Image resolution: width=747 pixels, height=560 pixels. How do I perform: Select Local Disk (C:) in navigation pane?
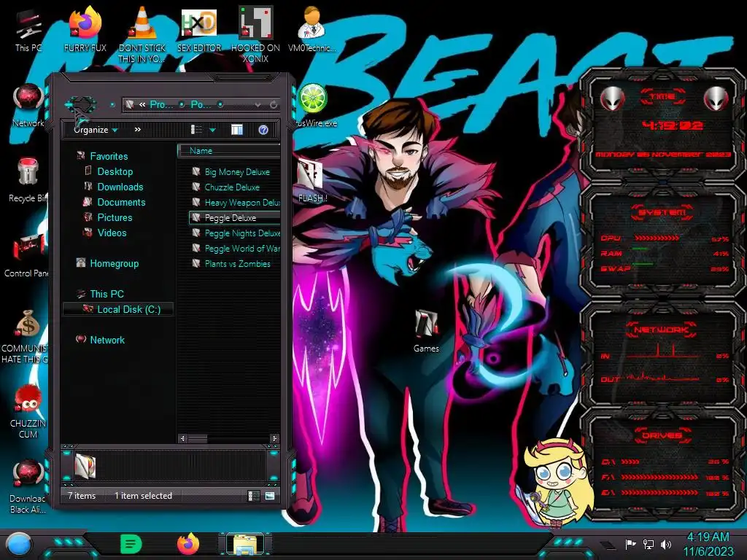click(118, 309)
